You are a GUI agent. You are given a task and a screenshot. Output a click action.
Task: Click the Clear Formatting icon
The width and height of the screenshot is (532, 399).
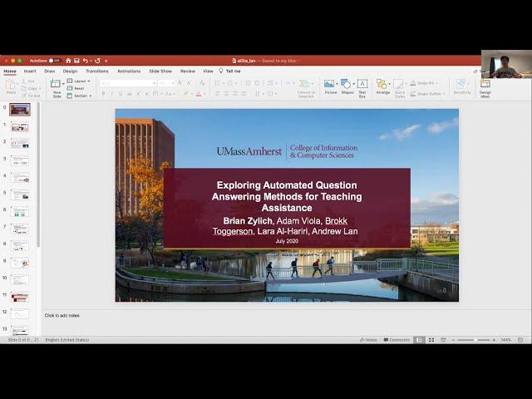tap(202, 83)
